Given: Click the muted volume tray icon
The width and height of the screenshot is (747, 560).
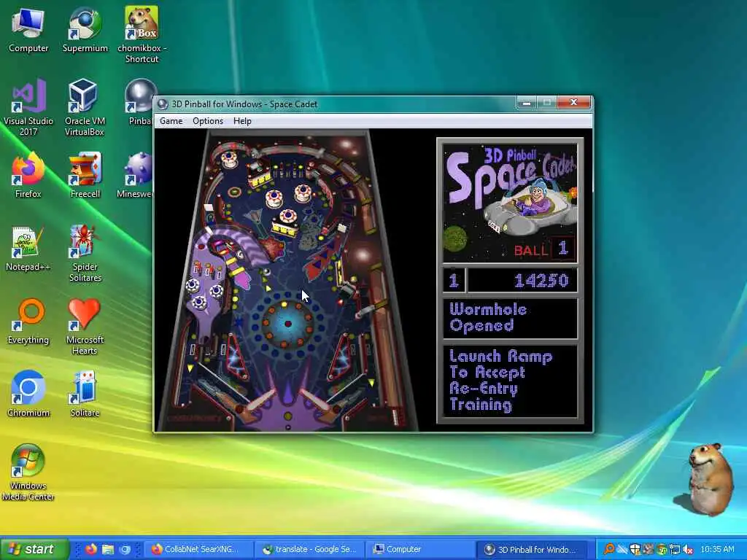Looking at the screenshot, I should [x=687, y=549].
